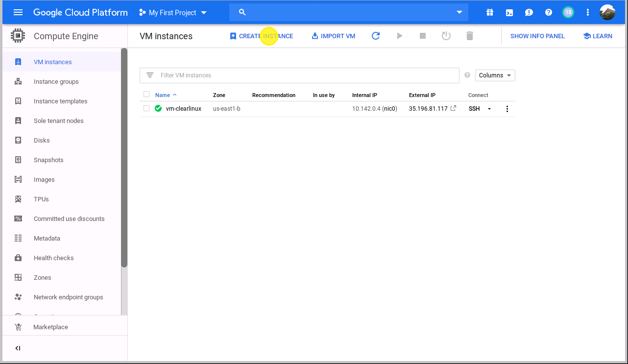Click the sidebar vertical scrollbar
628x364 pixels.
click(x=124, y=158)
